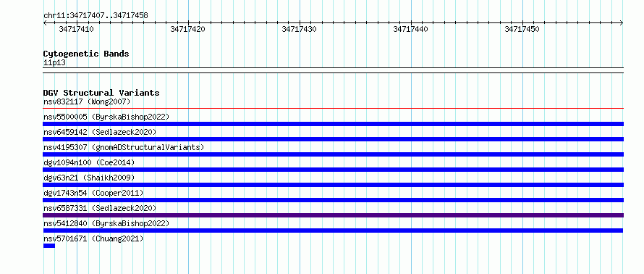The width and height of the screenshot is (644, 274).
Task: Click the blue bar for nsv5412840
Action: 333,231
